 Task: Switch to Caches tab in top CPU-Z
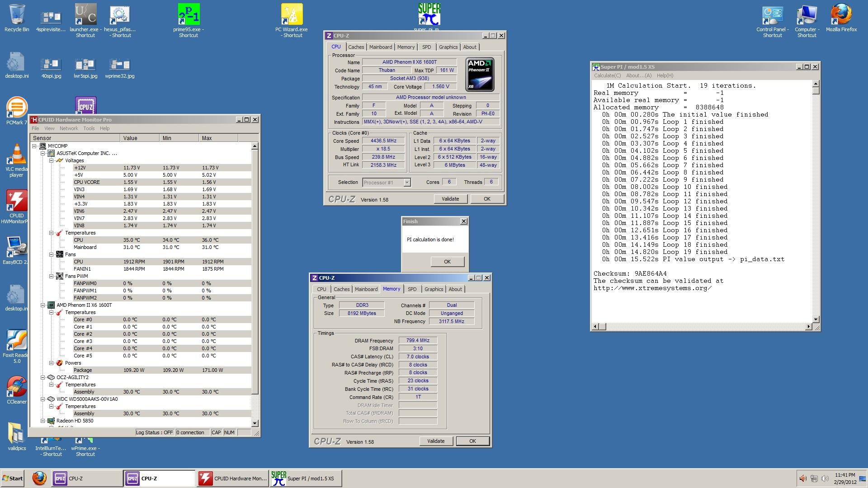356,47
